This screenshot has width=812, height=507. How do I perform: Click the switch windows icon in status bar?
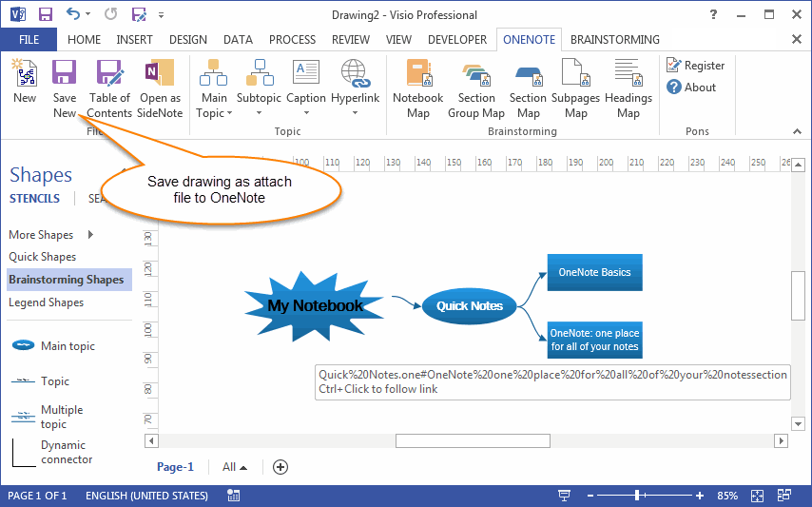pyautogui.click(x=784, y=495)
